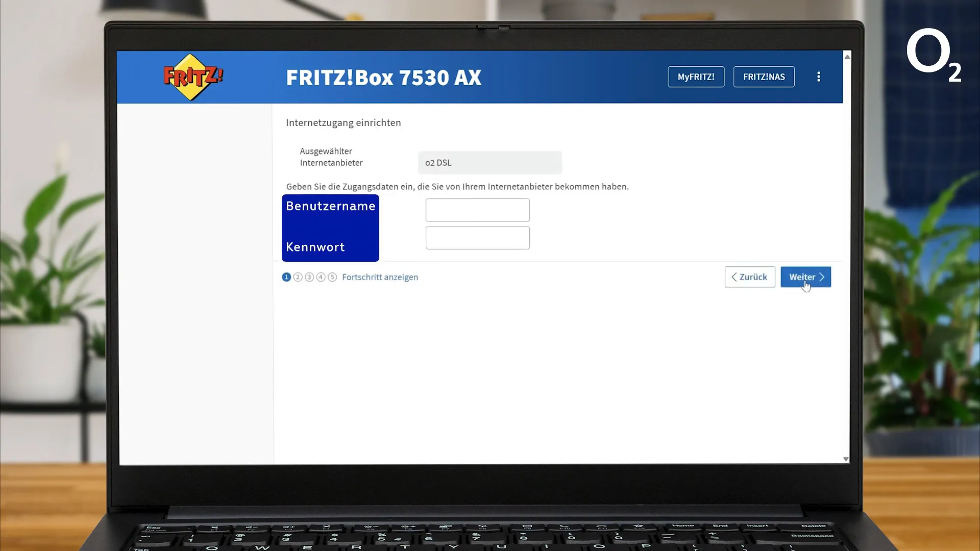Open the three-dot options menu
The image size is (980, 551).
[x=819, y=77]
